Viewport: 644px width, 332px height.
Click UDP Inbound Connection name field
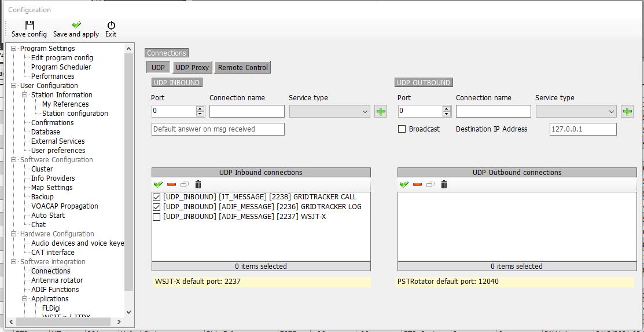247,111
